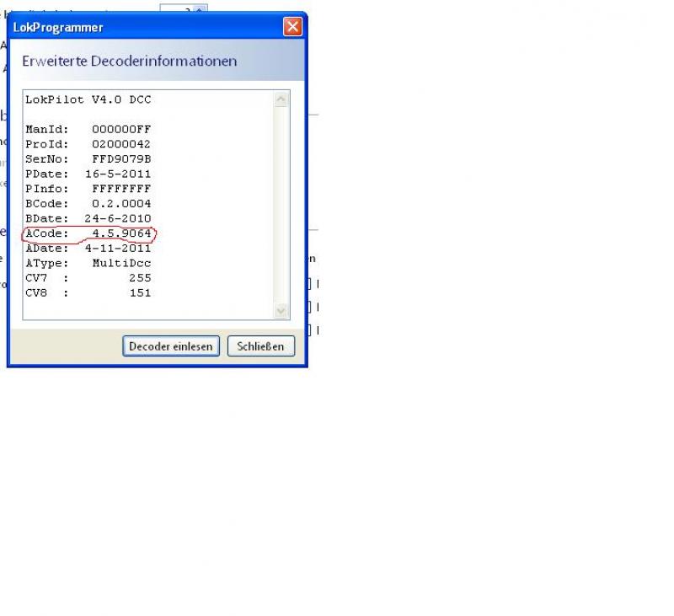Select the PInfo: FFFFFFFF line

(88, 189)
